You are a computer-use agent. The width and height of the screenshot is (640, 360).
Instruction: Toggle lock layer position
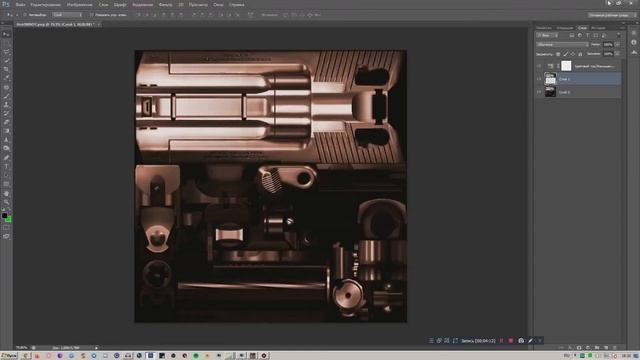[573, 54]
